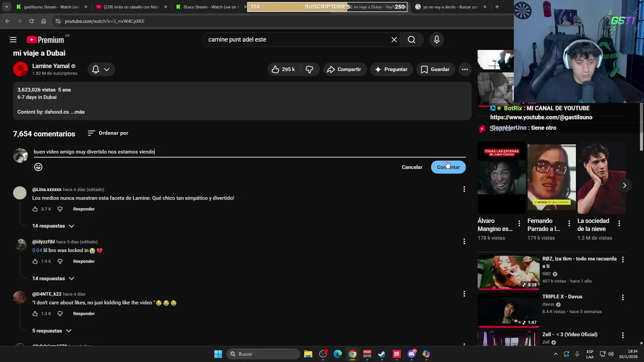Click the search magnifier button
The image size is (644, 362).
(412, 40)
